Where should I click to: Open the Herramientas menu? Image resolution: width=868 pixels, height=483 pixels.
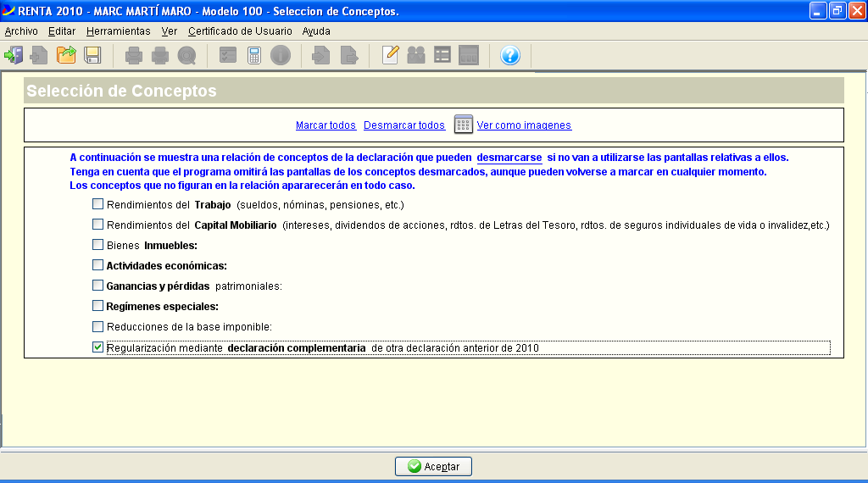118,31
